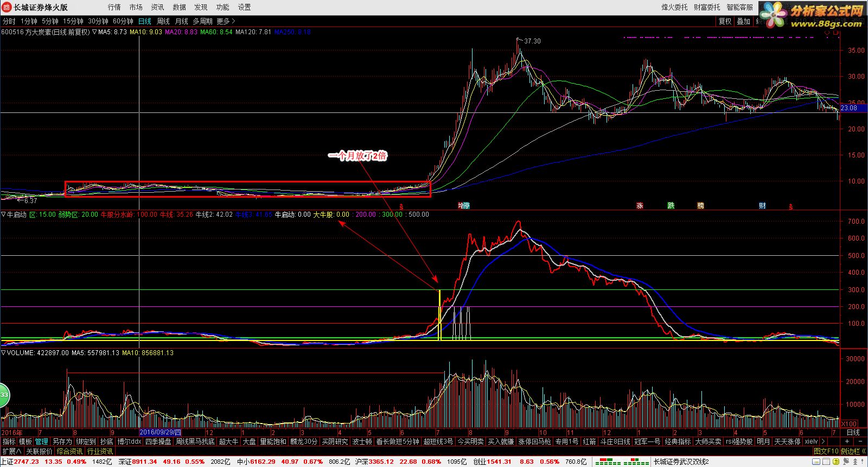Open the 设置 menu

pos(244,7)
